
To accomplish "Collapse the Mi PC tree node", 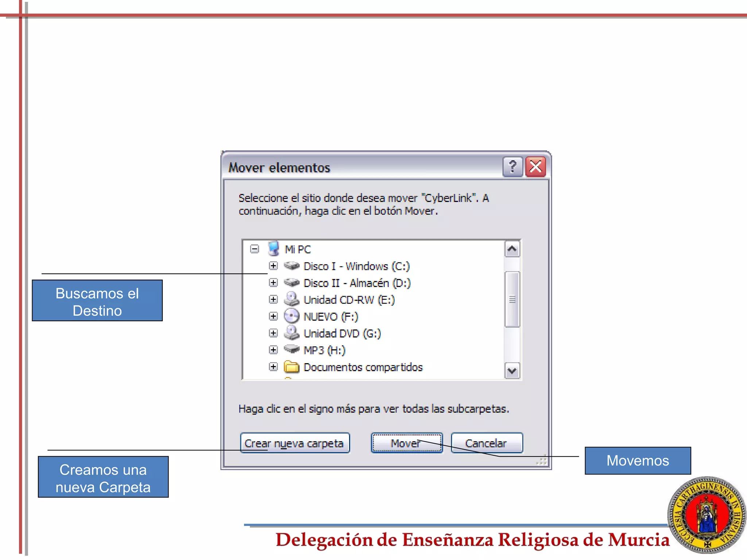I will coord(255,249).
